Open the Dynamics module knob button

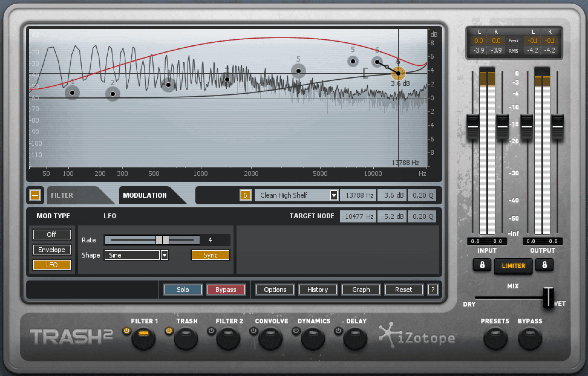click(313, 339)
